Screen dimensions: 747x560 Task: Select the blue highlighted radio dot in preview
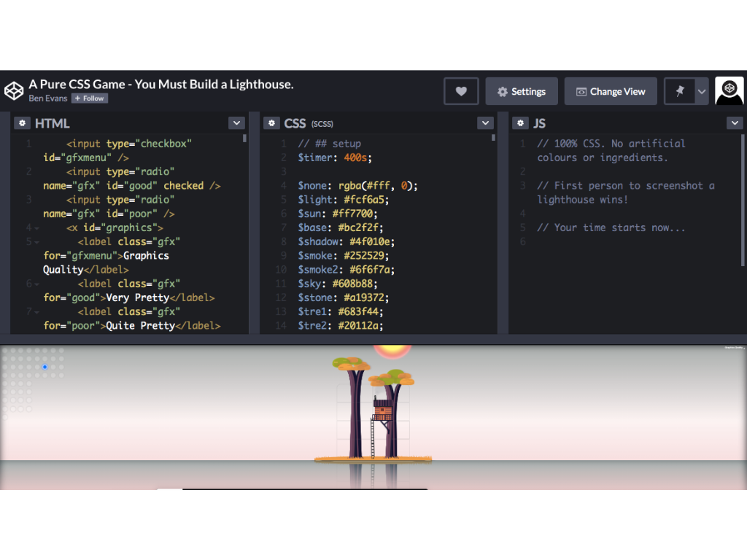44,367
